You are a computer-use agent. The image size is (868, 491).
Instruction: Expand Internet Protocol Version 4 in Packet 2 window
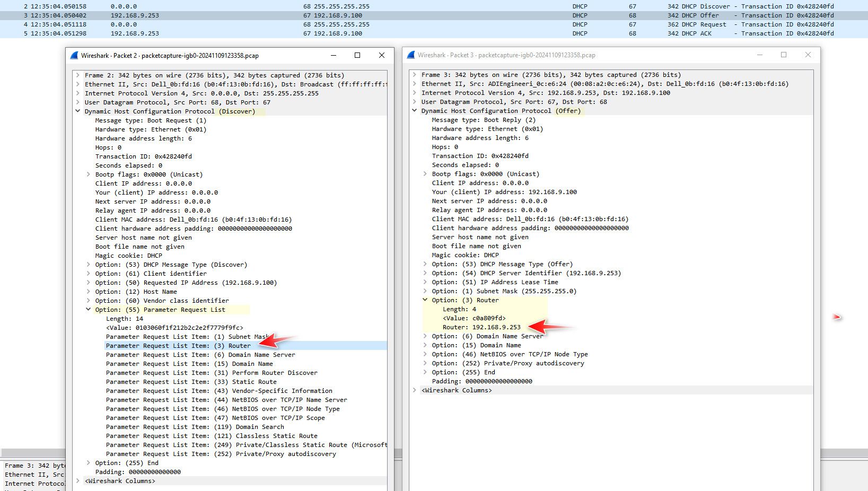[x=78, y=93]
